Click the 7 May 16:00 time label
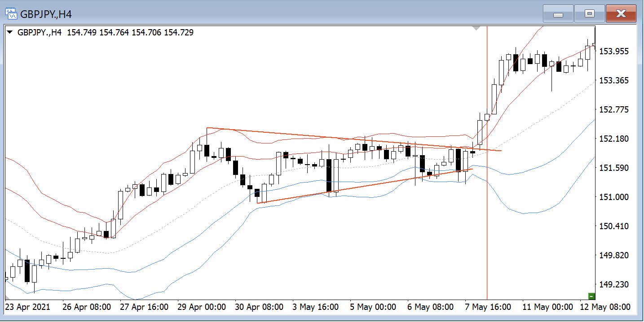The width and height of the screenshot is (644, 322). click(x=488, y=307)
